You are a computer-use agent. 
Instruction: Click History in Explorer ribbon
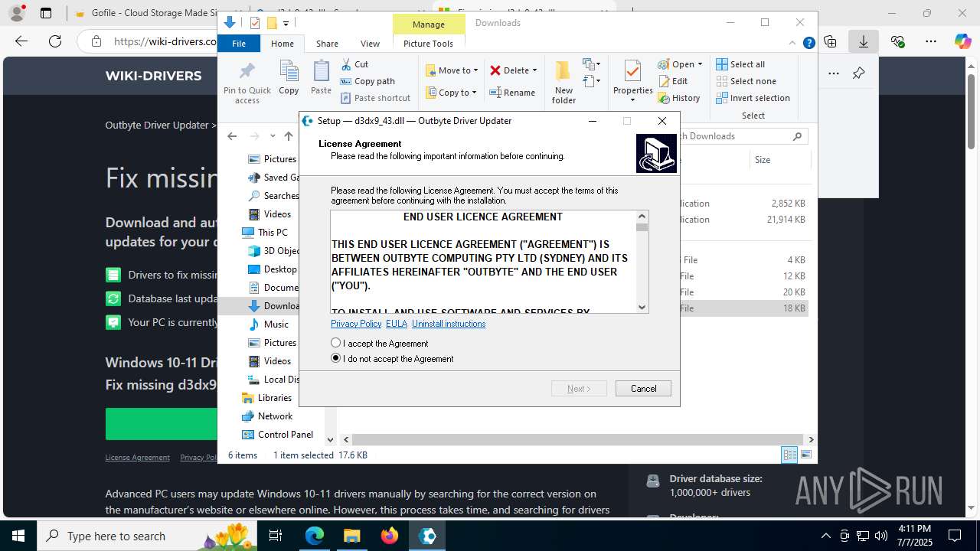(679, 98)
